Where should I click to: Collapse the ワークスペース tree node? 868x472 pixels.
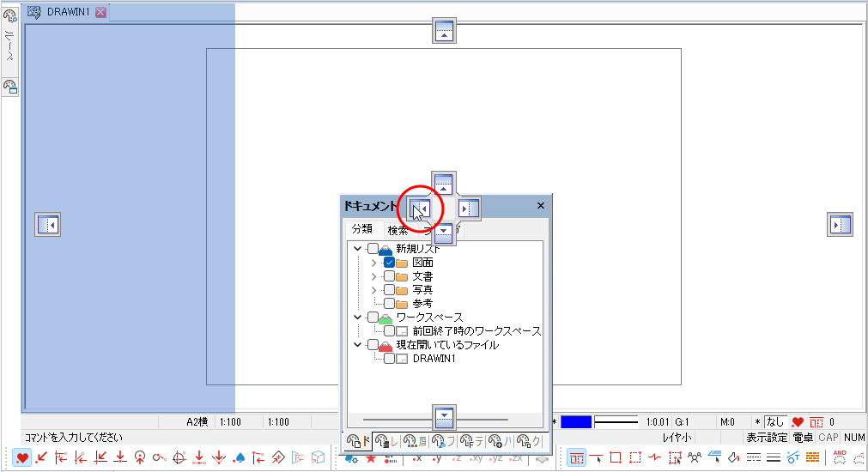358,318
